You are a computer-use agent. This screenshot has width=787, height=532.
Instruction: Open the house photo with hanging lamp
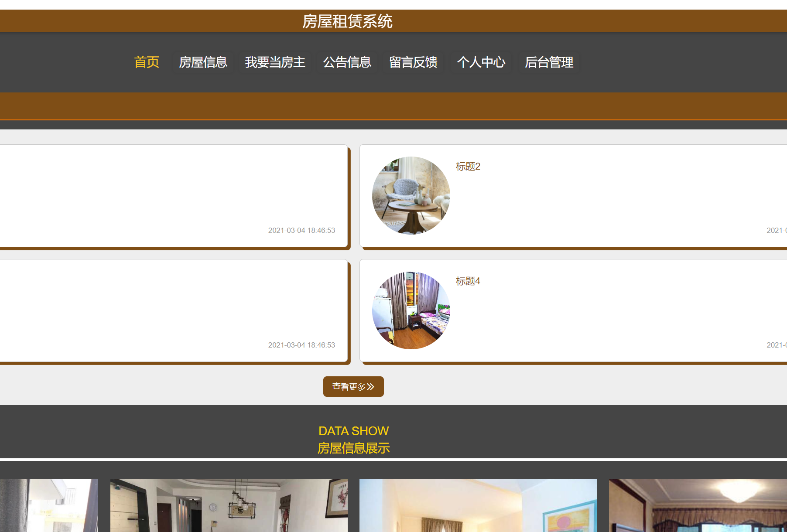click(229, 505)
